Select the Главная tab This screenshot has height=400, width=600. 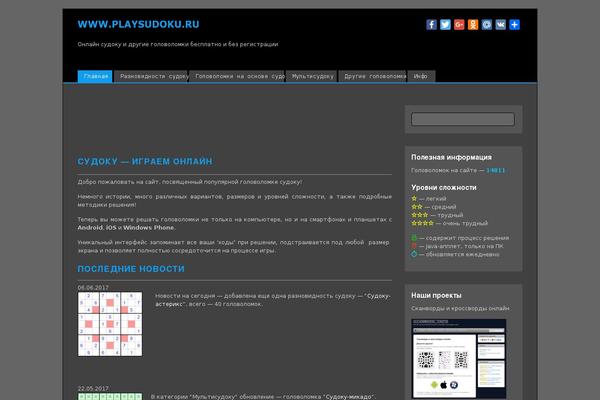[x=95, y=76]
